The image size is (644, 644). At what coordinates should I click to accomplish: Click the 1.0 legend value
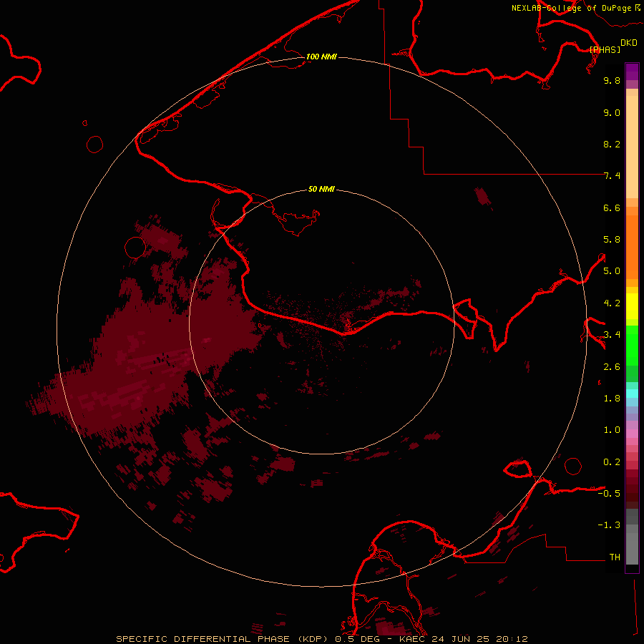point(612,430)
